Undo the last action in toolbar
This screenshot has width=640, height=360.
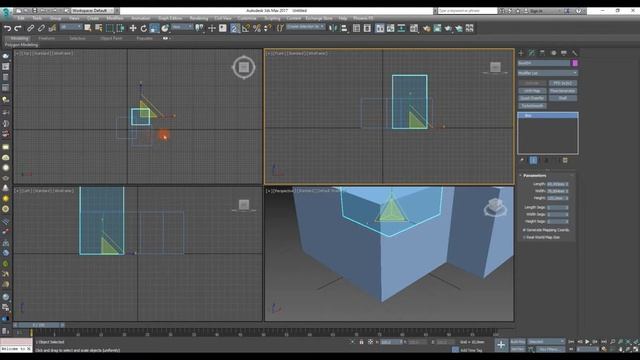click(x=8, y=28)
